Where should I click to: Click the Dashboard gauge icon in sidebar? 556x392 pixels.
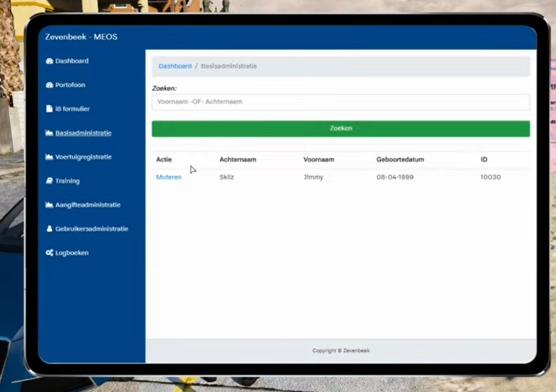[x=49, y=61]
